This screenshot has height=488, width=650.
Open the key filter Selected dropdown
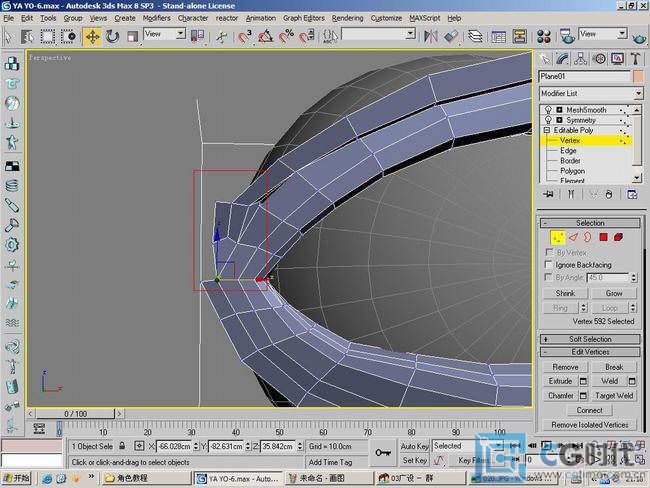(x=468, y=446)
